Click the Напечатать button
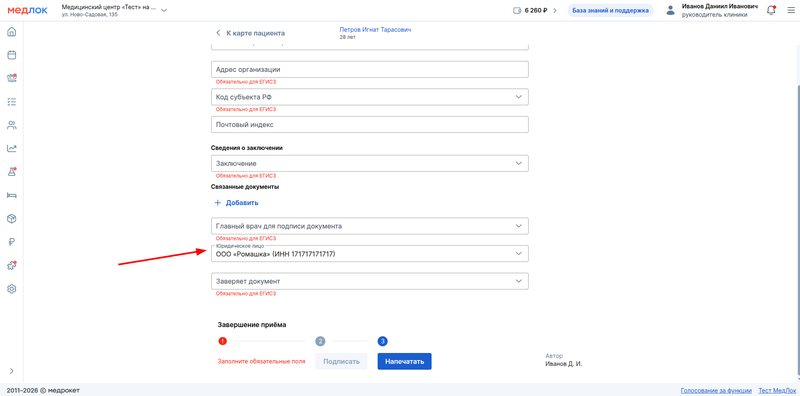 point(405,361)
